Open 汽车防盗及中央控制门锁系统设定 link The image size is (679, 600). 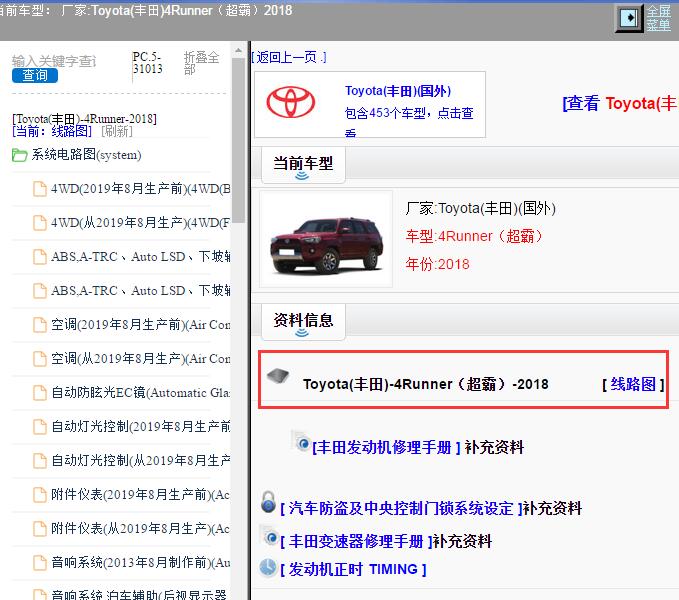(x=401, y=508)
